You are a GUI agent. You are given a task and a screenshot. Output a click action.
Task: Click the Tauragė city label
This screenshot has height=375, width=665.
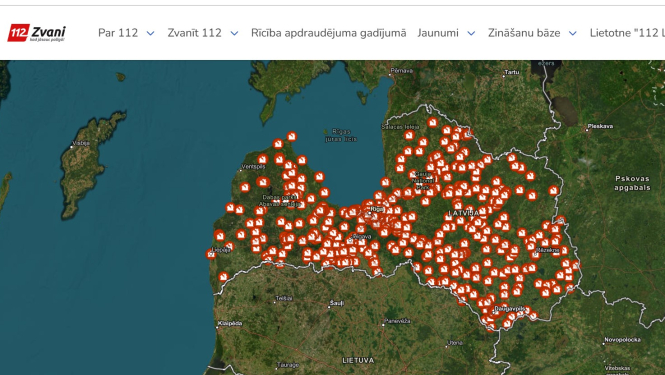pos(288,365)
